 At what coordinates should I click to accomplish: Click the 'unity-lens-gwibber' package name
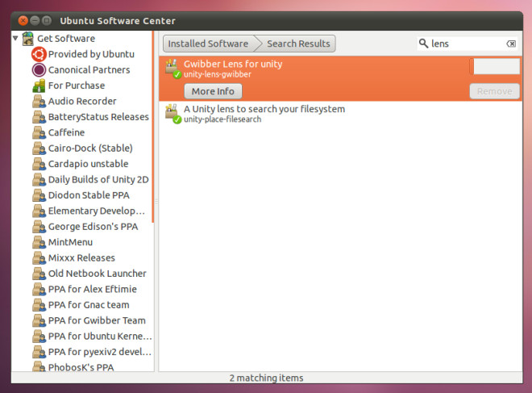[x=218, y=74]
